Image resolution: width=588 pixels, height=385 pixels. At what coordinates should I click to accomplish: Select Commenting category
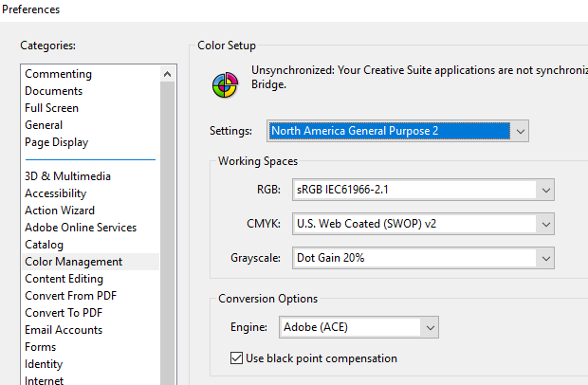[58, 74]
